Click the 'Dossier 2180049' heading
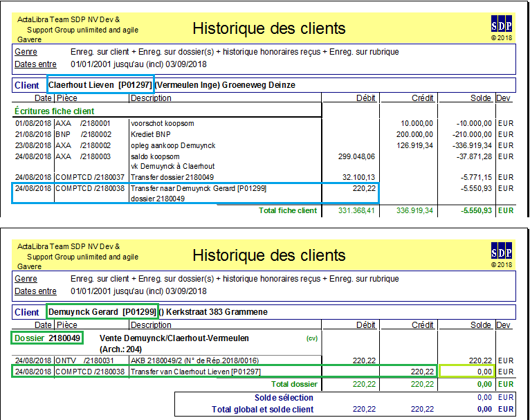 (x=47, y=338)
